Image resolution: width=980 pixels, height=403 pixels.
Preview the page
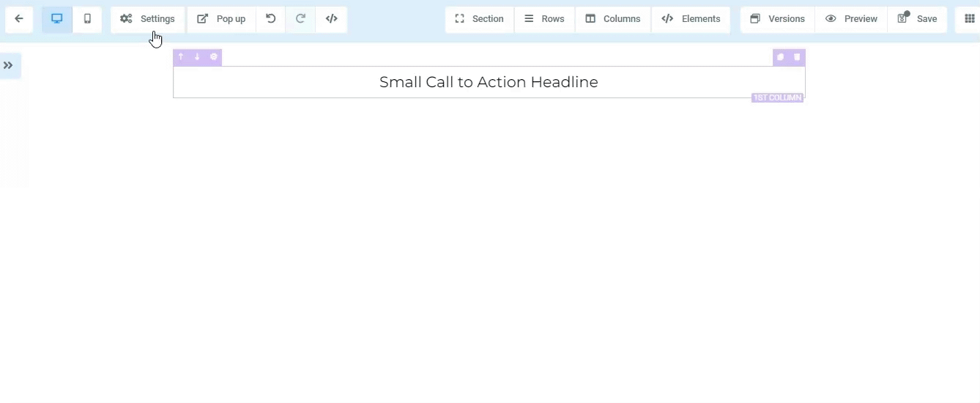pos(851,19)
